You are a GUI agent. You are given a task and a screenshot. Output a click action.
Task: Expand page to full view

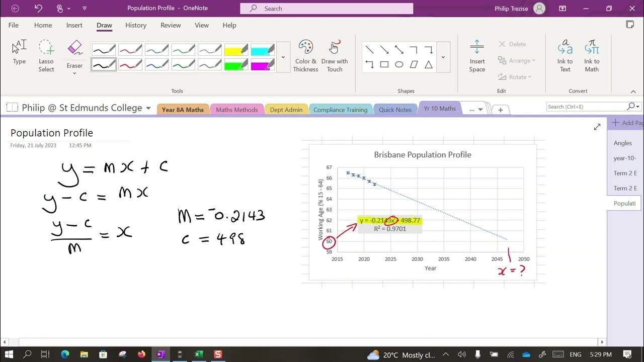point(597,127)
